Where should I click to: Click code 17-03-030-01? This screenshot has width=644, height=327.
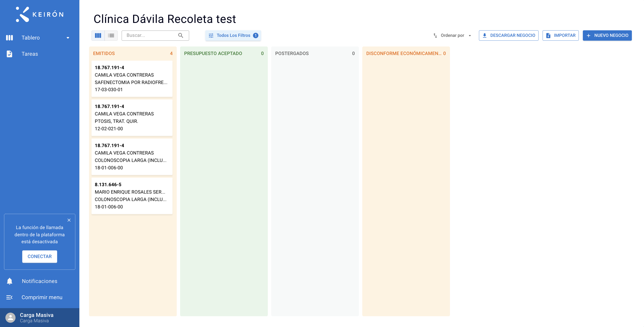(109, 90)
